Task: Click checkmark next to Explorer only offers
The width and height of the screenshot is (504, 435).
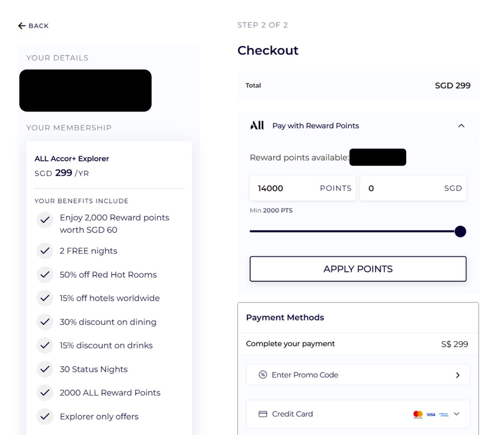Action: click(x=45, y=416)
